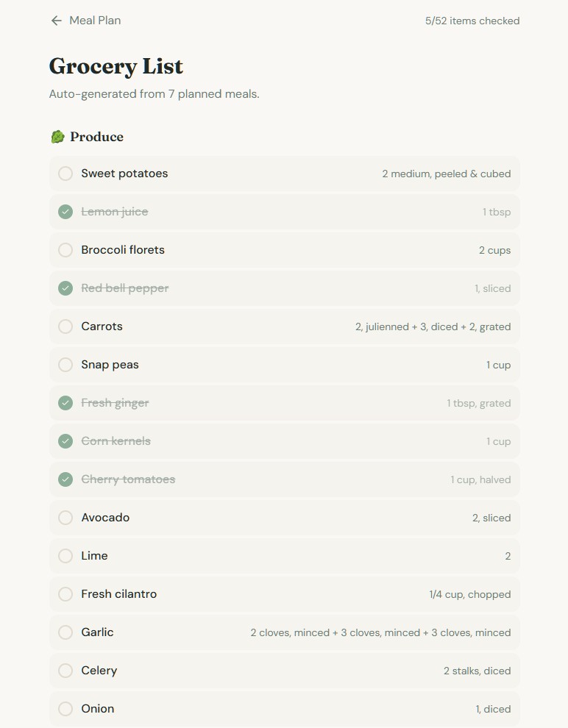Tick the Carrots checkbox
This screenshot has height=728, width=568.
[x=65, y=326]
